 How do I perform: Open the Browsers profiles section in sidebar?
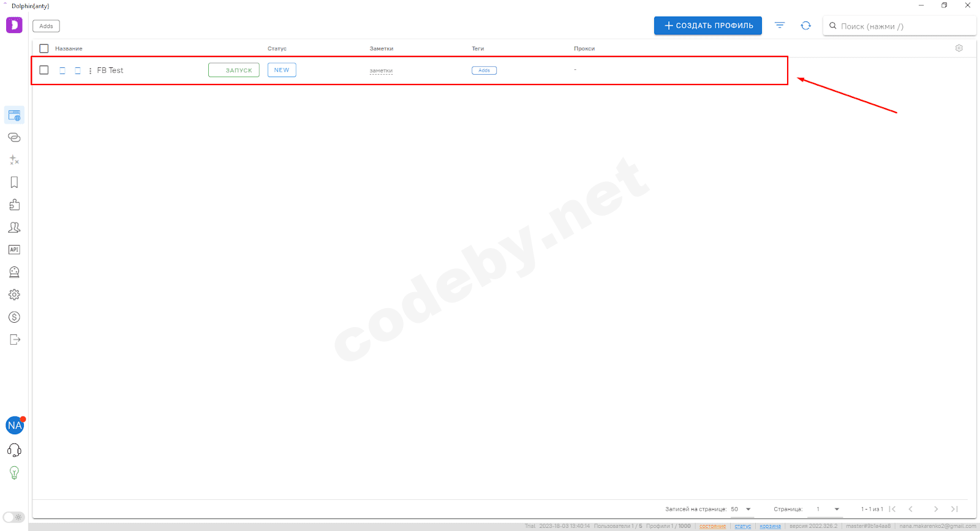[x=14, y=115]
